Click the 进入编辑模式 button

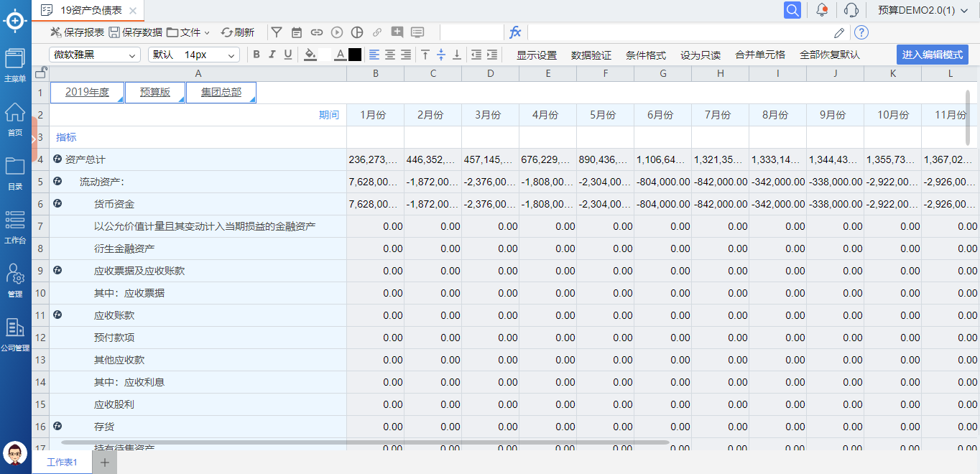click(x=932, y=55)
